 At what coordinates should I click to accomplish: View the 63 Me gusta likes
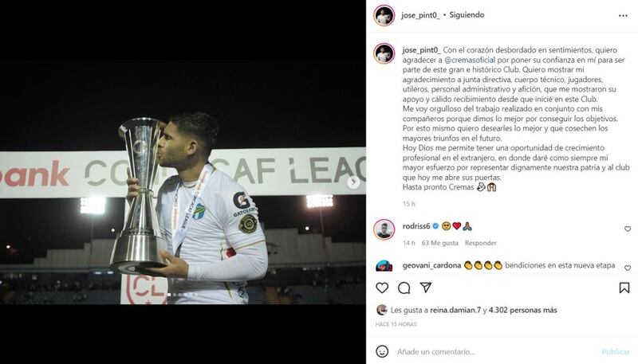coord(440,243)
